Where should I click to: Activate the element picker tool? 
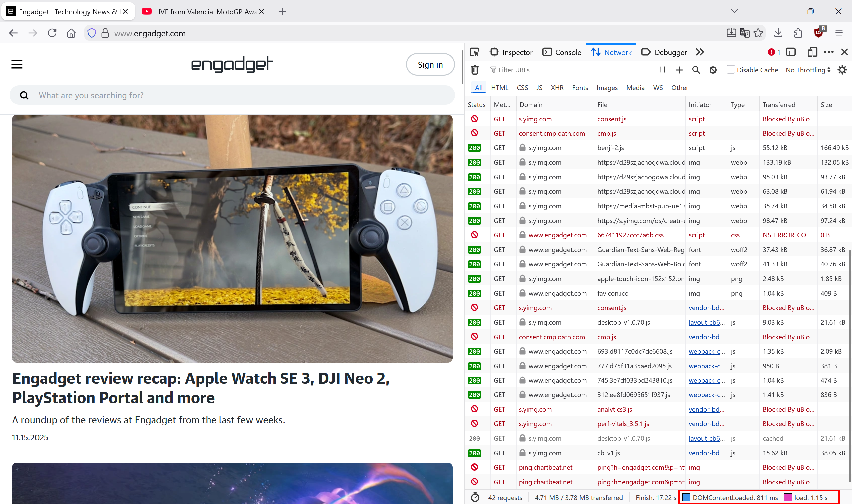pyautogui.click(x=474, y=52)
